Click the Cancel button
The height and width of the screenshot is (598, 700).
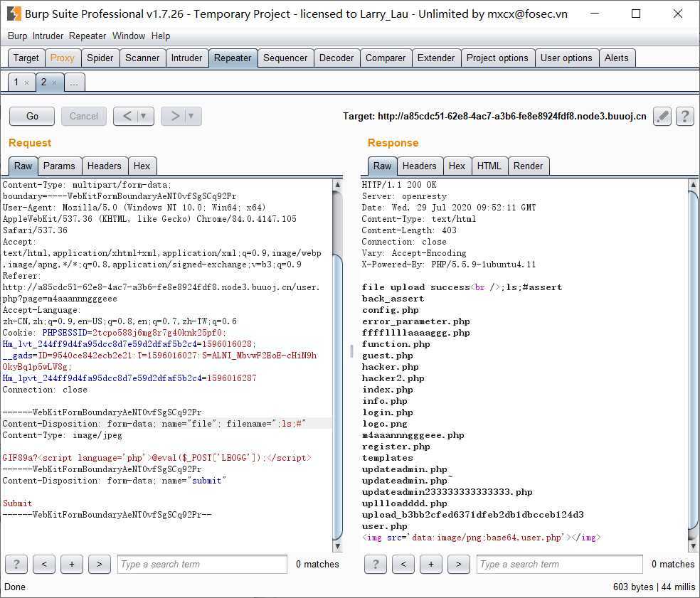pyautogui.click(x=84, y=117)
